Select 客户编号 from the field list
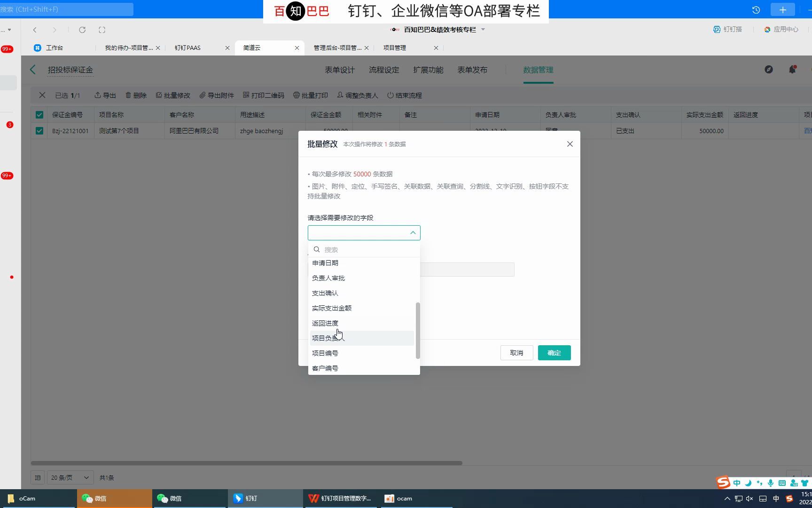Viewport: 812px width, 508px height. (362, 368)
